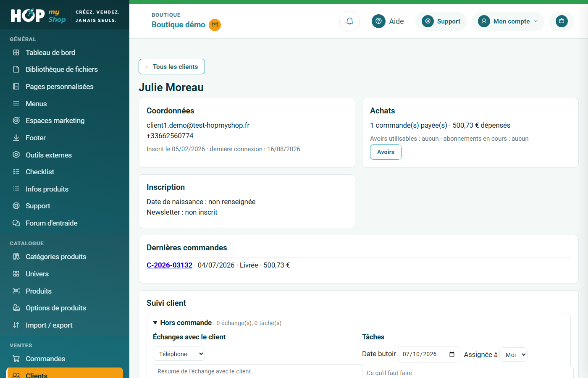588x378 pixels.
Task: Click the Catégories produits icon
Action: coord(16,257)
